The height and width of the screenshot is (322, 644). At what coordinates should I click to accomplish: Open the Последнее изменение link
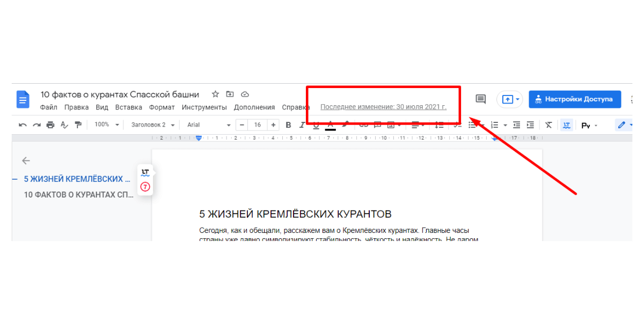(x=383, y=107)
